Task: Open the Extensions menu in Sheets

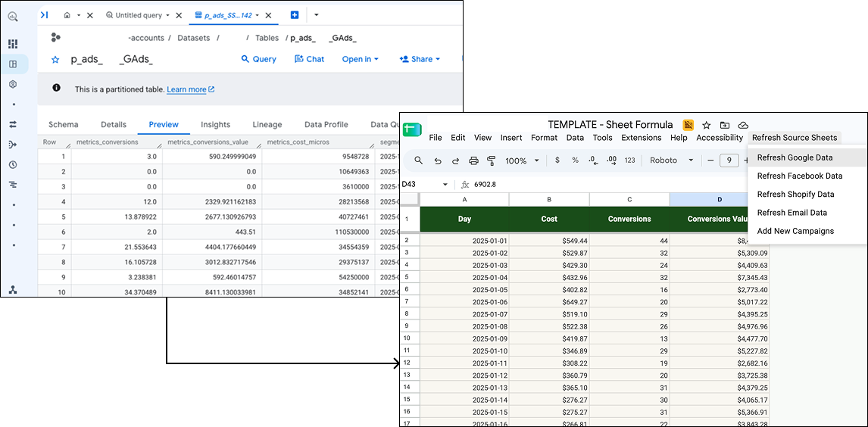Action: click(x=641, y=138)
